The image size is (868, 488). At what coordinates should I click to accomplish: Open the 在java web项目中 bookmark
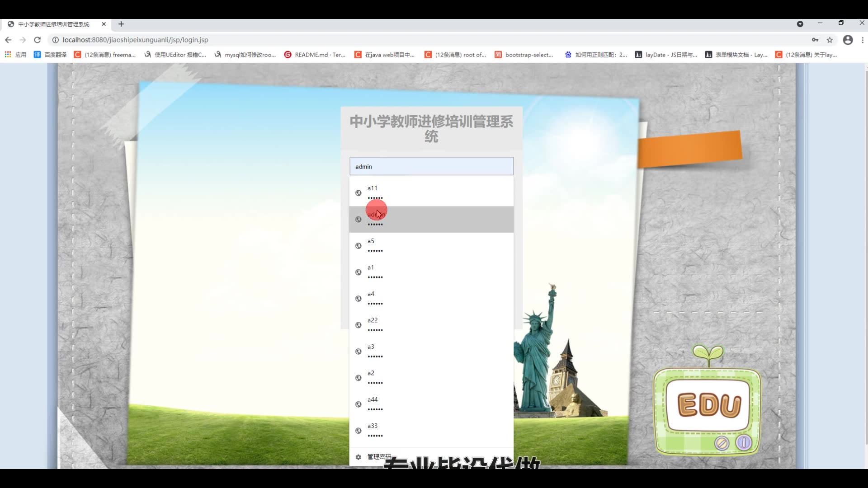pyautogui.click(x=385, y=55)
